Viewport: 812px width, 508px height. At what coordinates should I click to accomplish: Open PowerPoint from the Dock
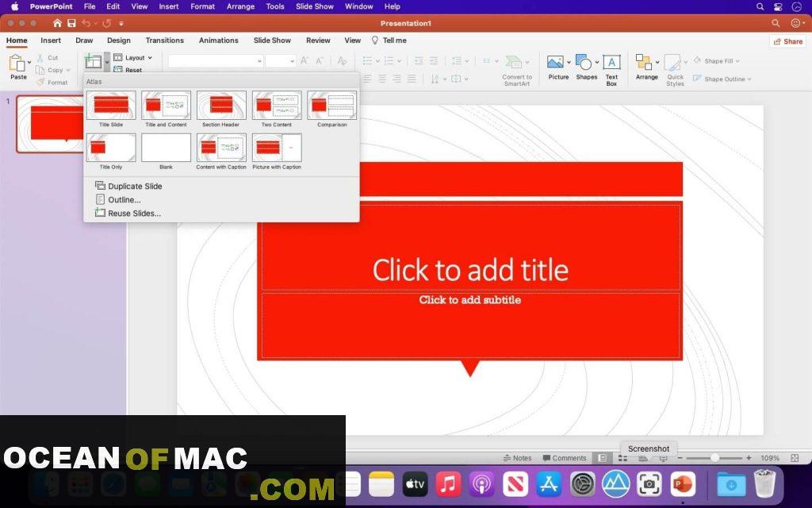click(x=683, y=485)
